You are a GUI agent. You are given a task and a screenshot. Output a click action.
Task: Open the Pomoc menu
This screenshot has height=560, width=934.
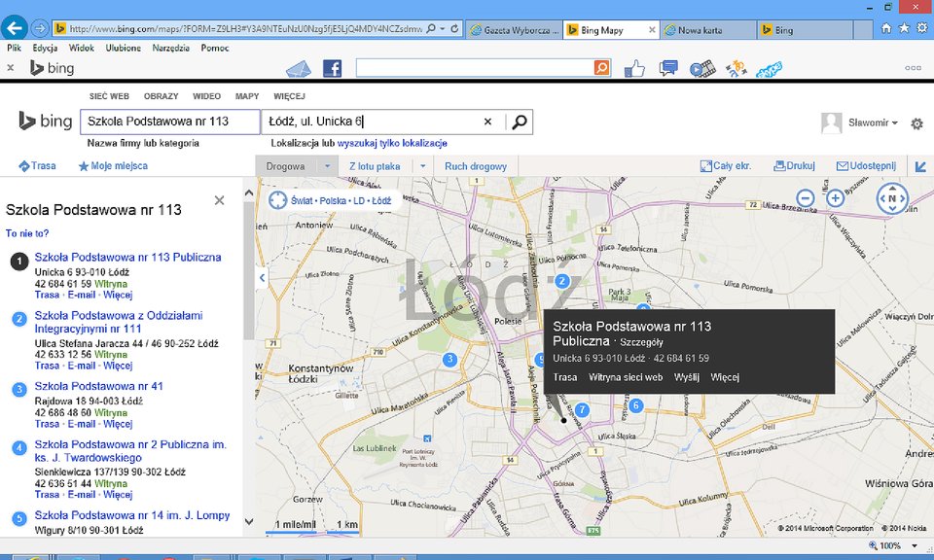click(215, 48)
